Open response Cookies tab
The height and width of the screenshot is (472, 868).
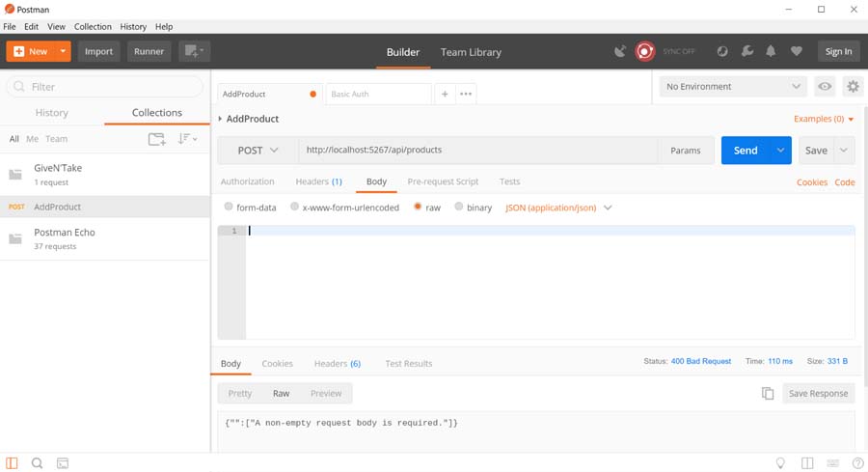277,364
